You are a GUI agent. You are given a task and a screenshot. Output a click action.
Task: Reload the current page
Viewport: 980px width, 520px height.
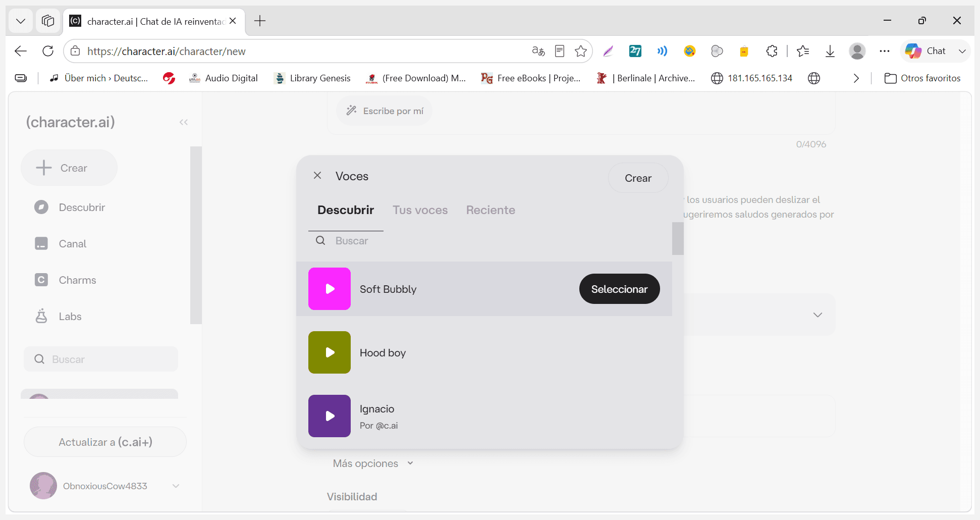(x=48, y=51)
